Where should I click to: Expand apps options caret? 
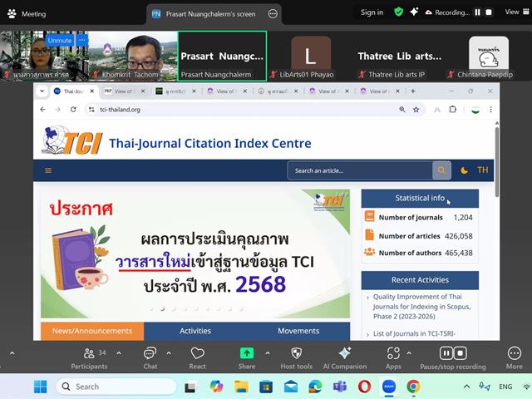click(409, 353)
